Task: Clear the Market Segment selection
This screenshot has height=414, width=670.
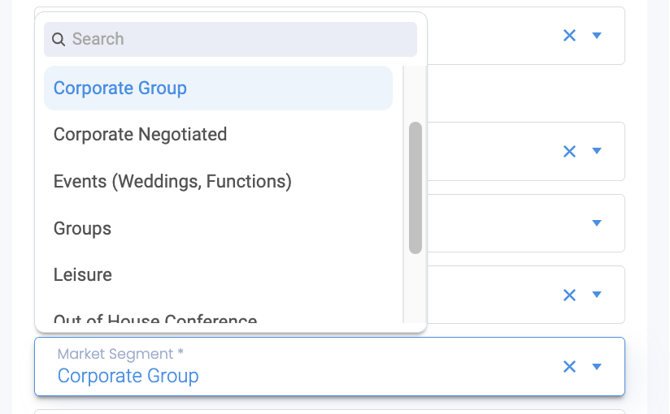Action: (x=569, y=367)
